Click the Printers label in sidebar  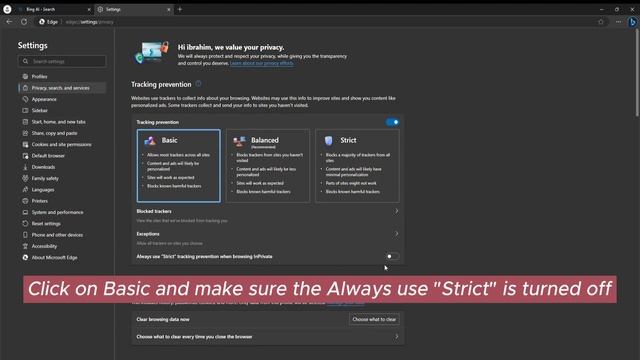(x=40, y=201)
